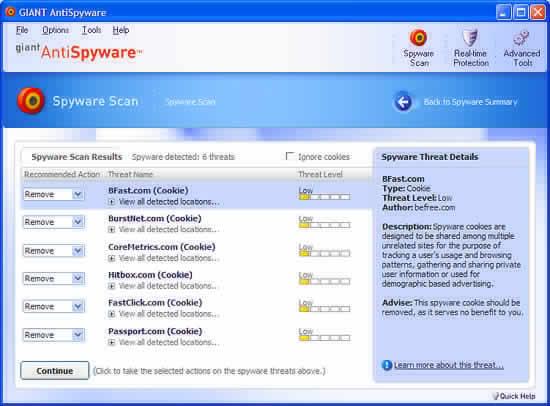Open Real-time Protection shield icon

470,38
